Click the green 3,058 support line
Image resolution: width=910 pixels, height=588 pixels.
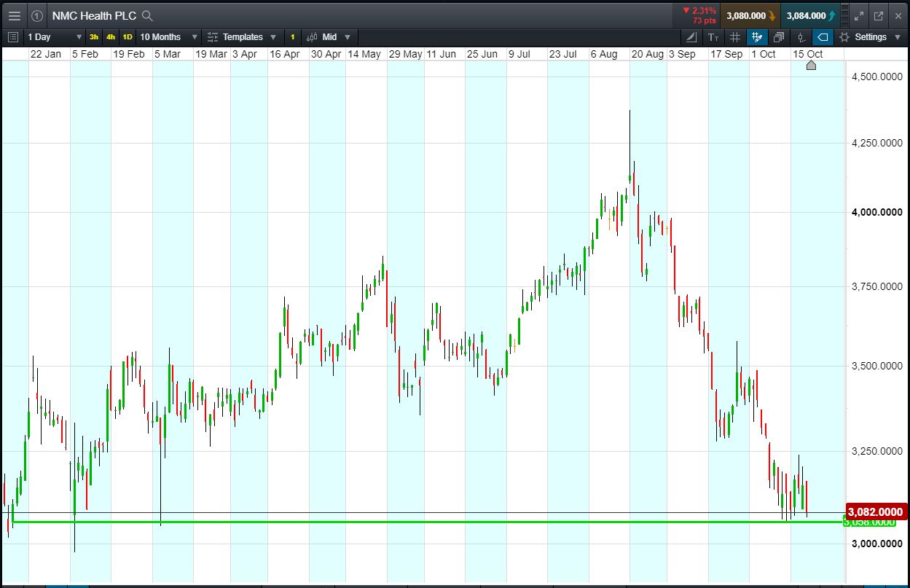pos(437,522)
